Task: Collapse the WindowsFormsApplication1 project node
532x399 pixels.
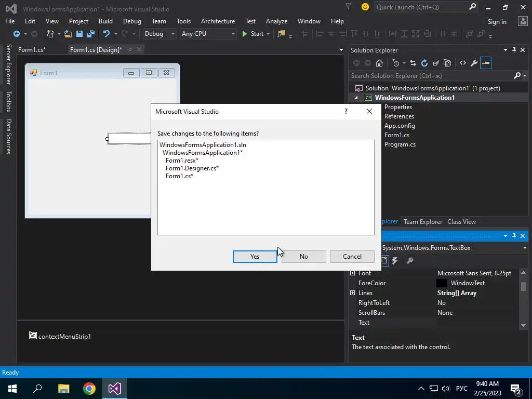Action: pyautogui.click(x=356, y=98)
